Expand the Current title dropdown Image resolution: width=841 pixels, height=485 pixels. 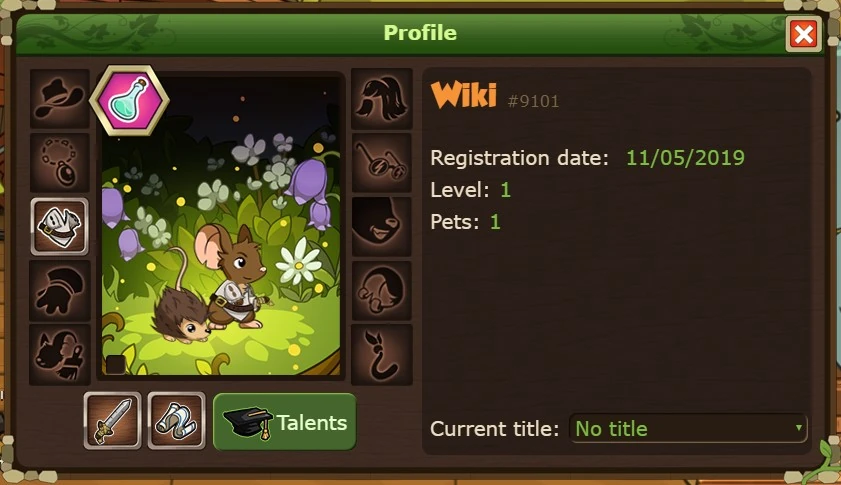point(688,428)
